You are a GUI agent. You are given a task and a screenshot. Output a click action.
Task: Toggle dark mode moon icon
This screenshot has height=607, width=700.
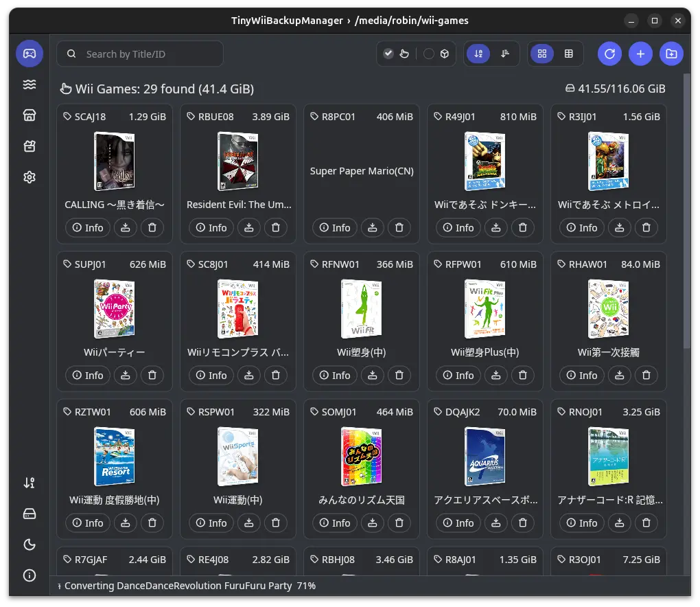tap(30, 545)
